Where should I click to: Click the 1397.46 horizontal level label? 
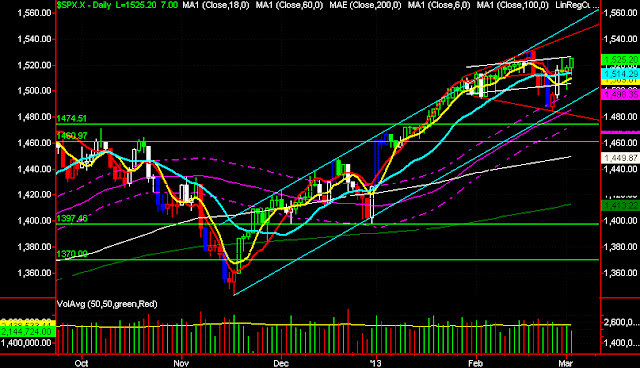pyautogui.click(x=72, y=219)
